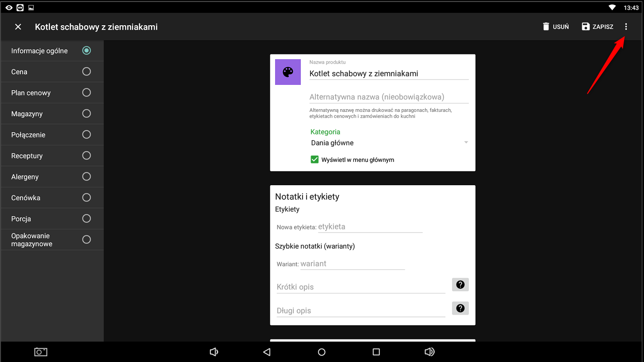Expand the Kategoria dropdown showing Dania główne
This screenshot has height=362, width=644.
[x=389, y=143]
